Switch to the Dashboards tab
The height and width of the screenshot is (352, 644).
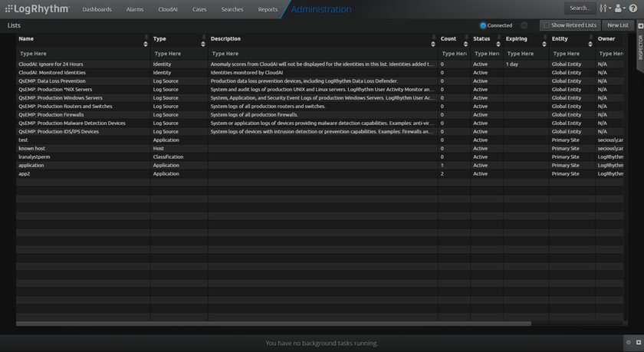point(97,9)
